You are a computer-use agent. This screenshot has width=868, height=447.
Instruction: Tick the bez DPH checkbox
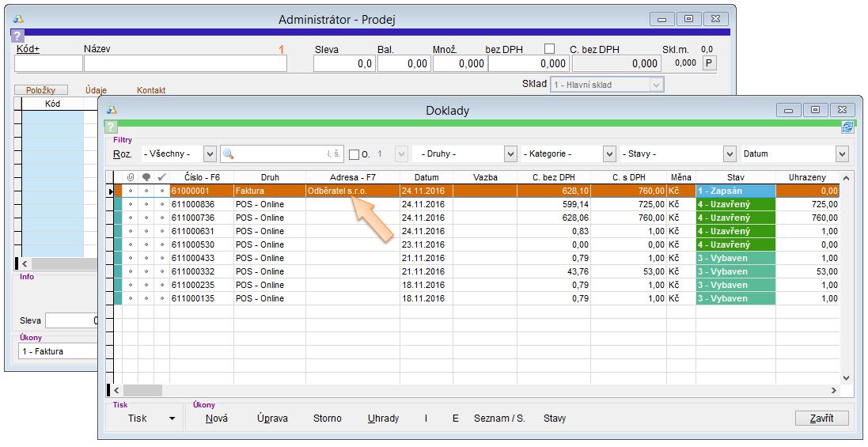click(549, 49)
